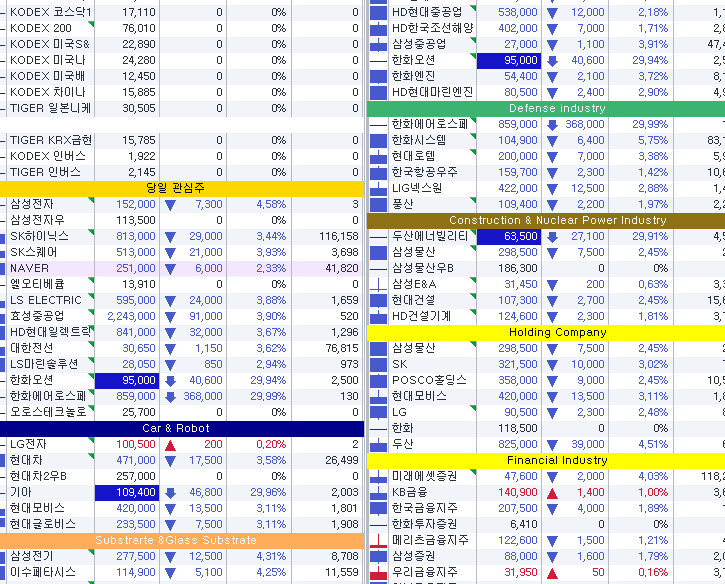Click 대한전선 volume value 76,815
The height and width of the screenshot is (584, 725).
point(342,348)
